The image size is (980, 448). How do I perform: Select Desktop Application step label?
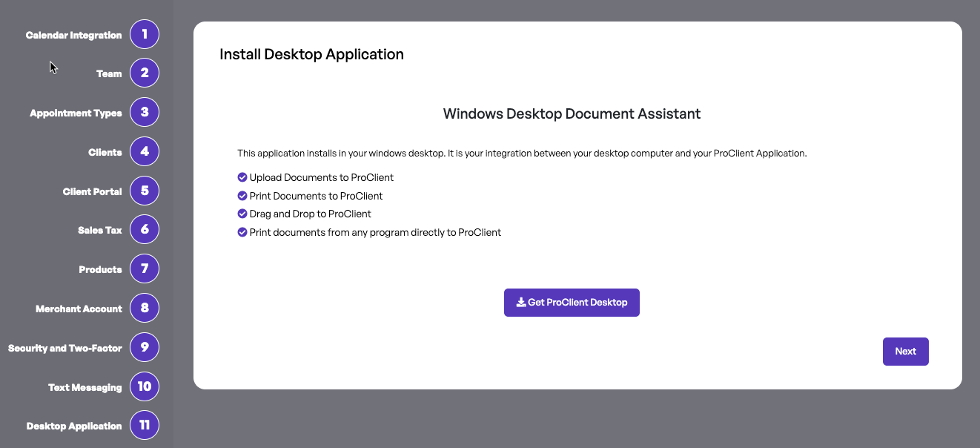click(74, 426)
